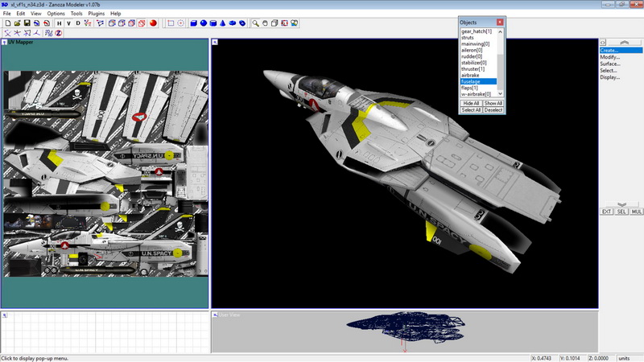Click the New file icon

(7, 23)
